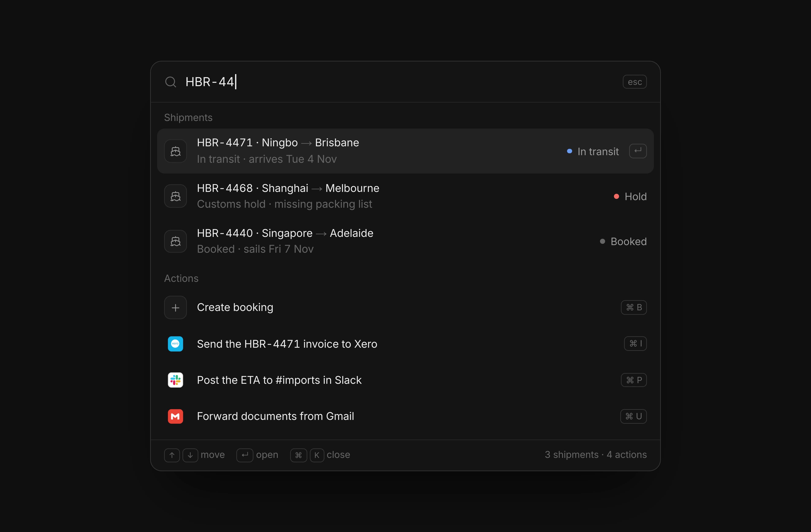Click the ⌘ U shortcut badge
Screen dimensions: 811x532
click(633, 416)
